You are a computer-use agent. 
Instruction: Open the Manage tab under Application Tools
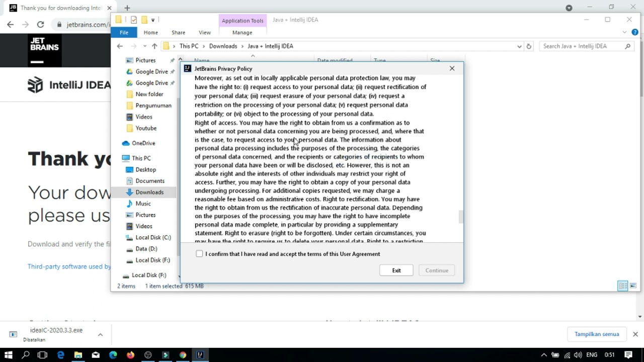click(242, 32)
